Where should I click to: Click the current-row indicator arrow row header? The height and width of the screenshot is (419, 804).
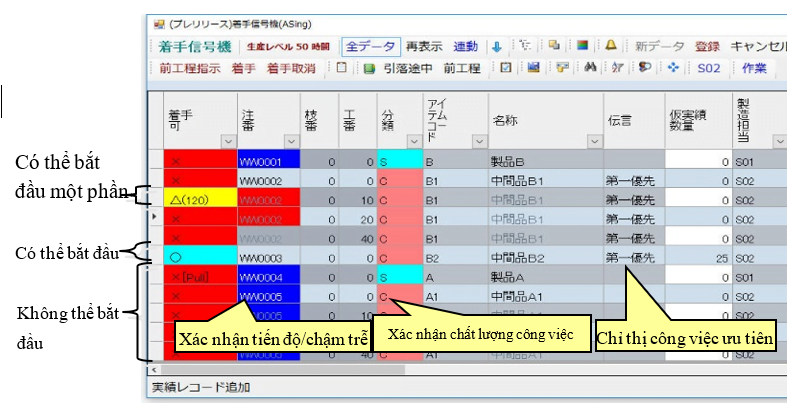(155, 216)
